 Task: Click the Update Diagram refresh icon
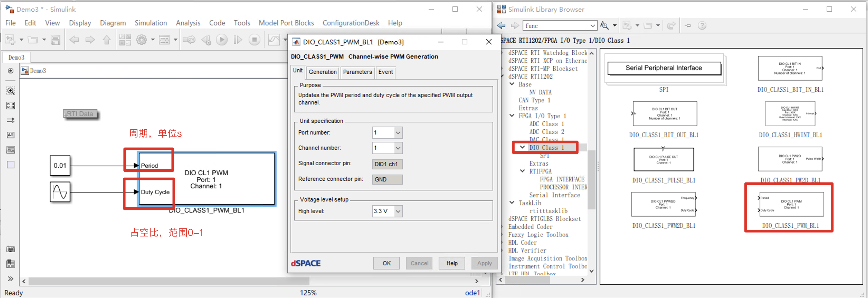[x=189, y=40]
